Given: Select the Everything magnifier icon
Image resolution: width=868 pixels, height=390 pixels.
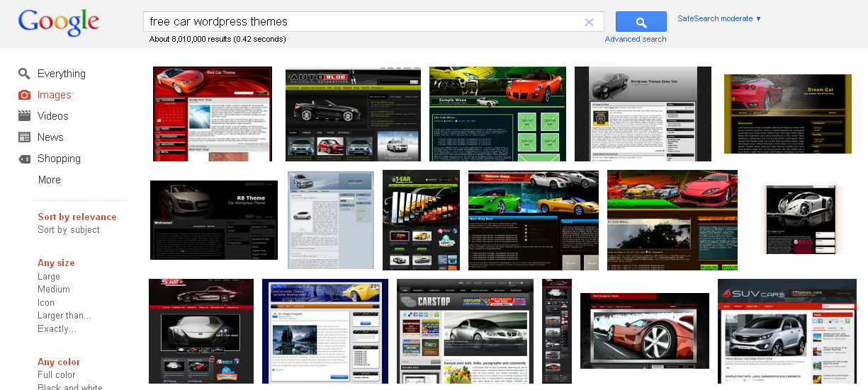Looking at the screenshot, I should point(24,74).
